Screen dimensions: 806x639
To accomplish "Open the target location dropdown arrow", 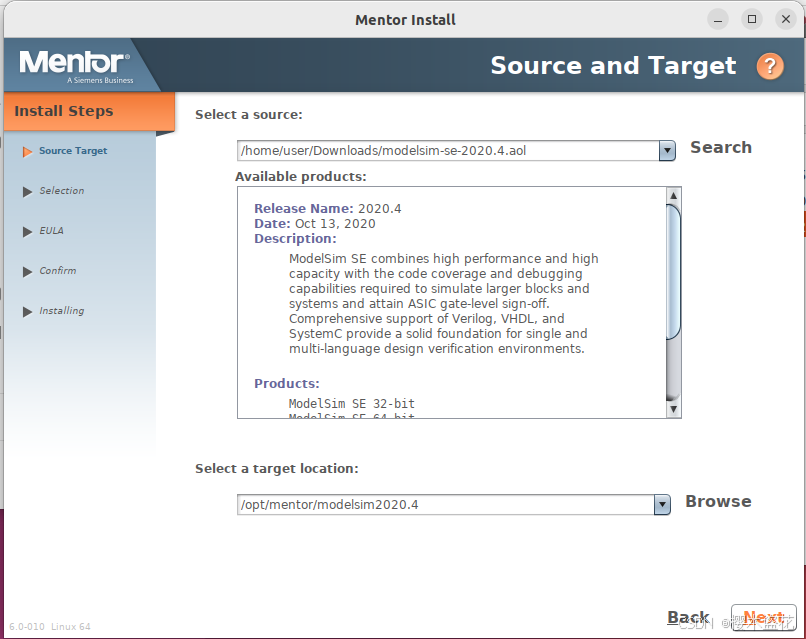I will [x=662, y=505].
